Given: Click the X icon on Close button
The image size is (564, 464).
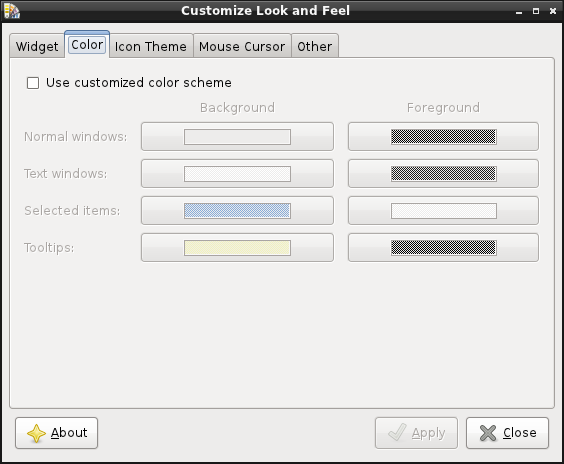Looking at the screenshot, I should [x=488, y=433].
